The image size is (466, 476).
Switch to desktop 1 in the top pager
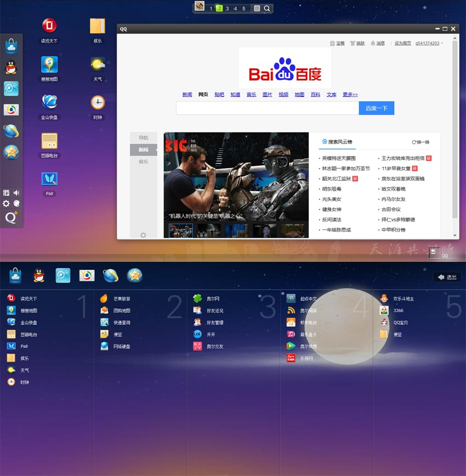pyautogui.click(x=211, y=9)
